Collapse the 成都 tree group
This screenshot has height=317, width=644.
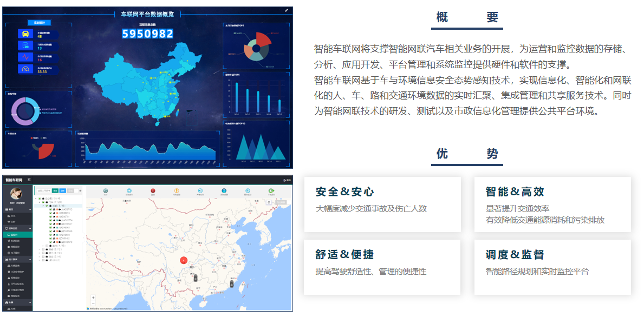coord(43,206)
